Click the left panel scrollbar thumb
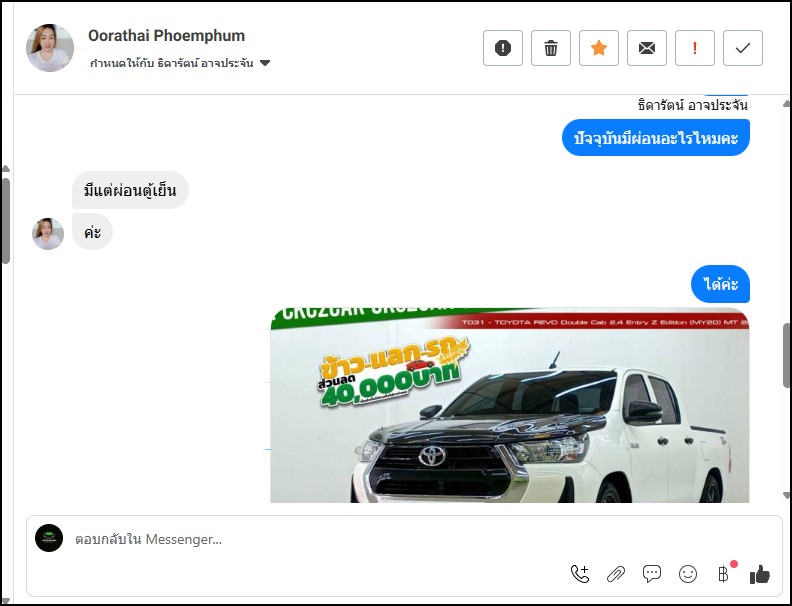Image resolution: width=792 pixels, height=606 pixels. (x=6, y=221)
